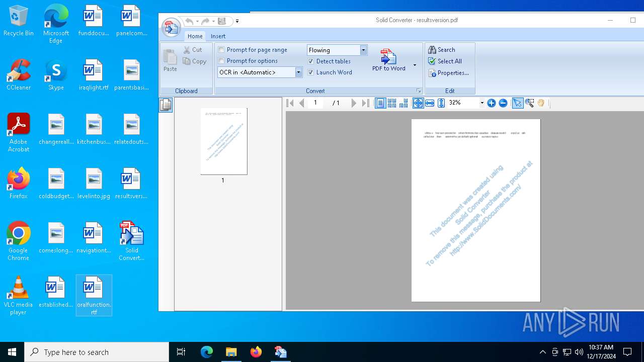Select single page continuous view layout
644x362 pixels.
click(380, 103)
